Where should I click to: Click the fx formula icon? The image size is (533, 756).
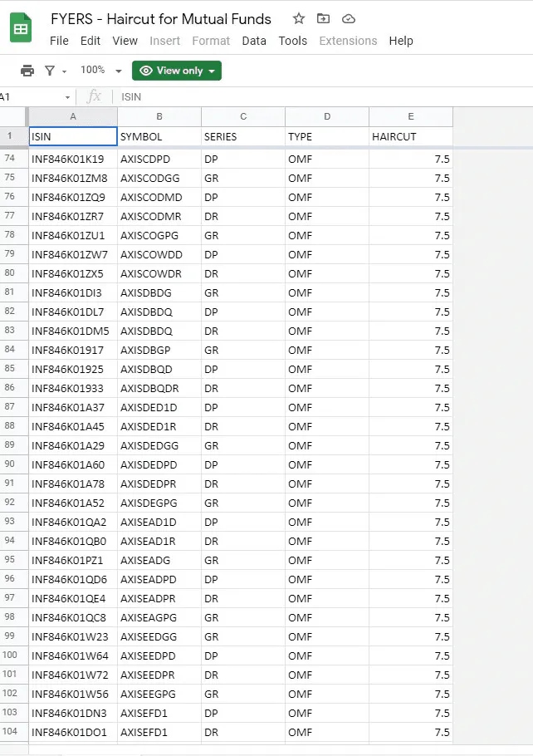pyautogui.click(x=95, y=97)
